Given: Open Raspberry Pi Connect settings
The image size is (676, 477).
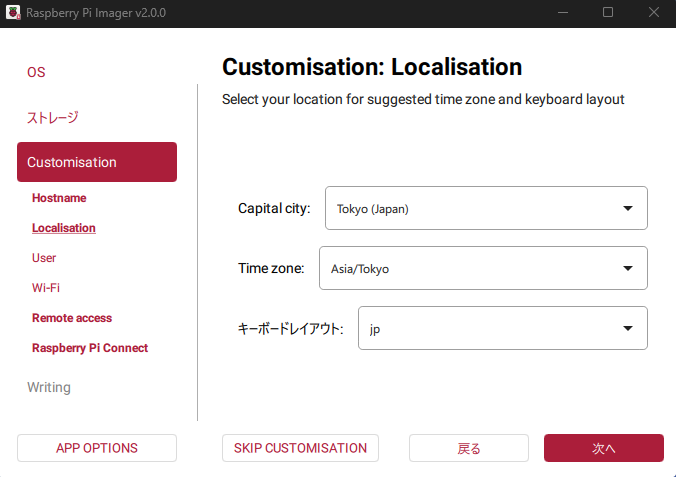Looking at the screenshot, I should [90, 348].
